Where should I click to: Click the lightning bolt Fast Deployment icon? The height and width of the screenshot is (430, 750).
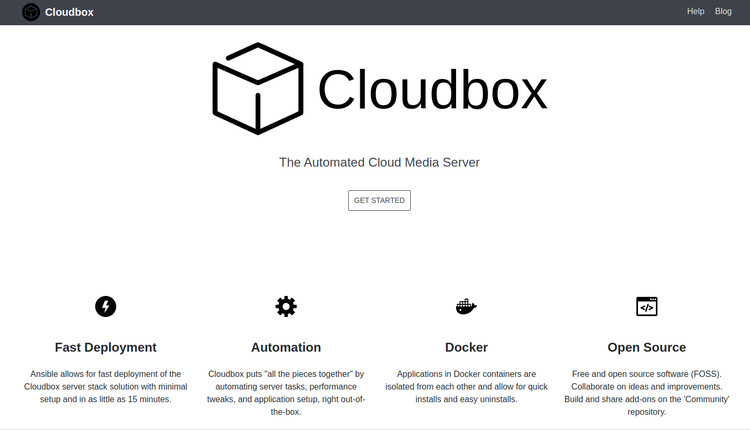[106, 306]
